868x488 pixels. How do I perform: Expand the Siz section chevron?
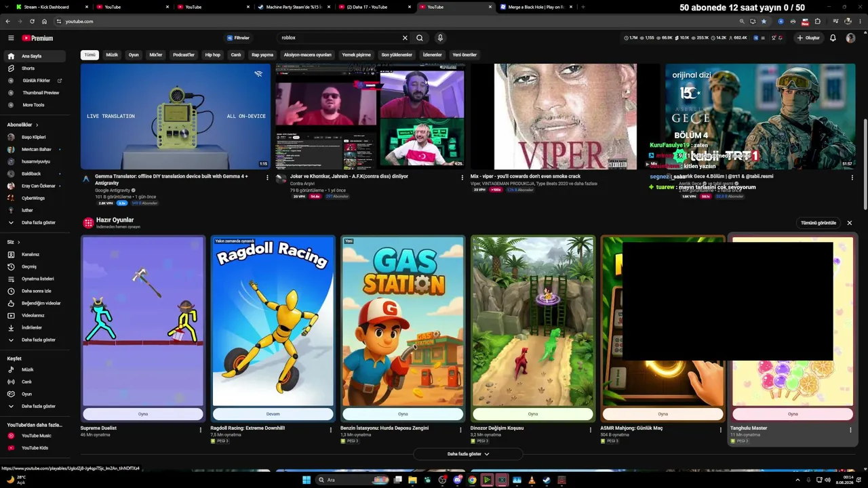pos(18,242)
